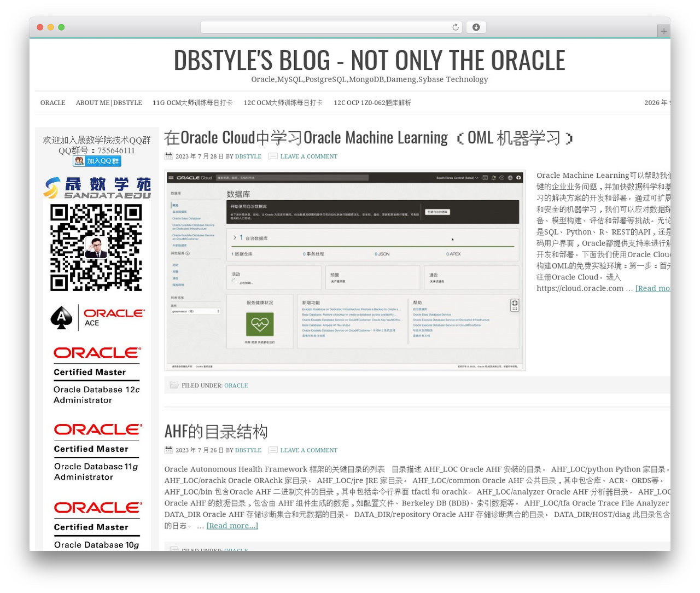Open author DBSTYLE on the July 26 post
Viewport: 700px width, 593px height.
(248, 450)
